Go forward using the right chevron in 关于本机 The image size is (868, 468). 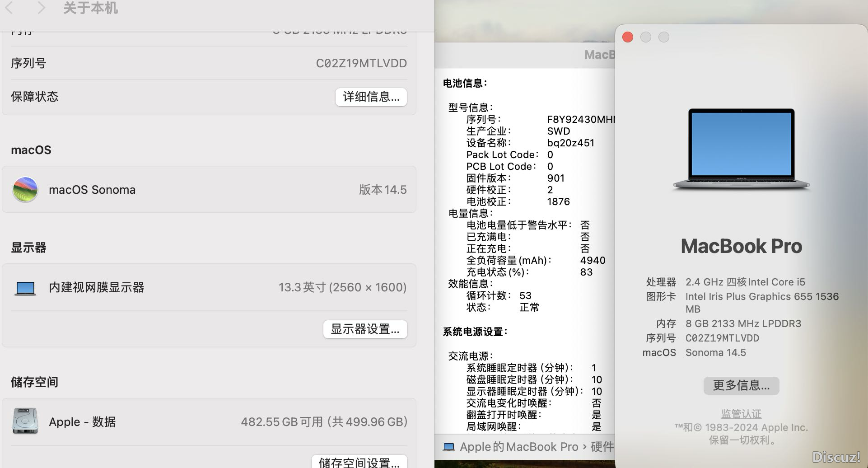(x=41, y=8)
